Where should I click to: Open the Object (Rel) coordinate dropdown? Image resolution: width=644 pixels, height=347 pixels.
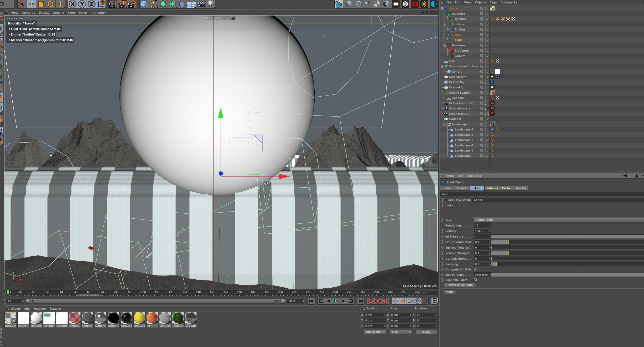[375, 332]
